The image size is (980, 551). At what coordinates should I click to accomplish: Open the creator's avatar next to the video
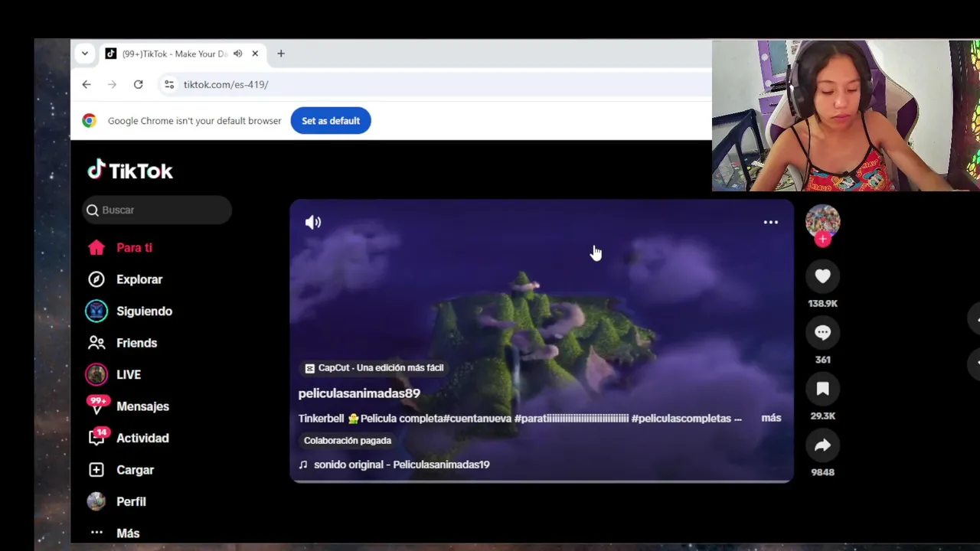click(x=823, y=221)
